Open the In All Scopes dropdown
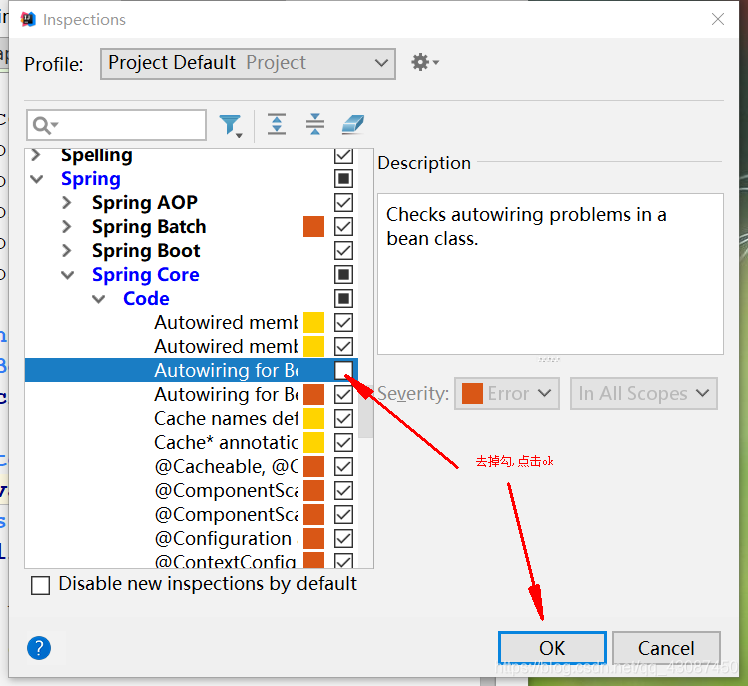Viewport: 748px width, 686px height. point(644,394)
